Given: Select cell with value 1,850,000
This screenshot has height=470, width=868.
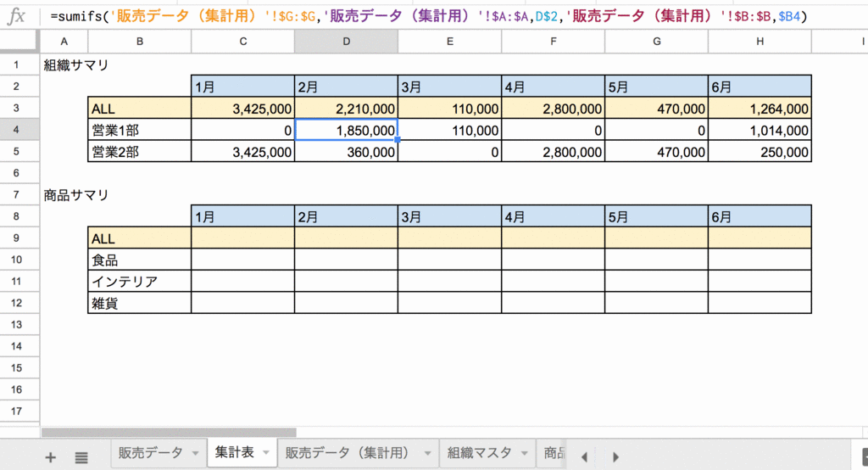Looking at the screenshot, I should click(x=346, y=130).
